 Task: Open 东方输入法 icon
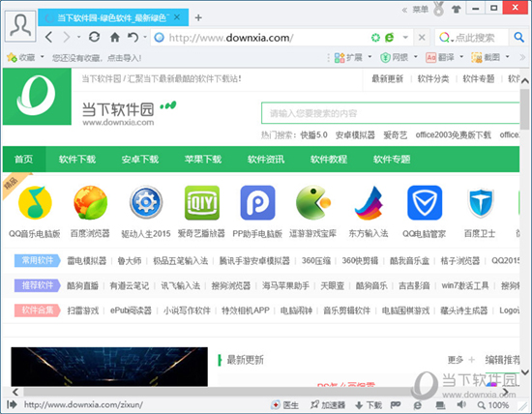[369, 203]
